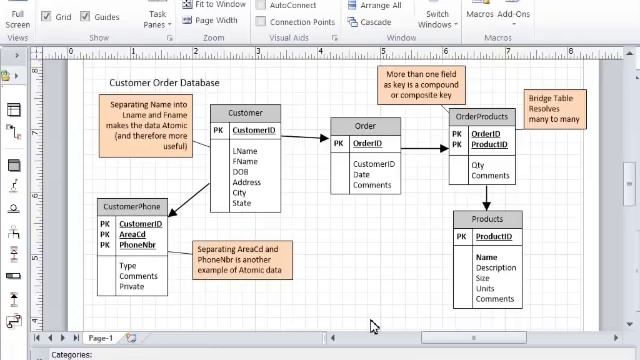Go to the first page with navigation arrow

tap(37, 338)
